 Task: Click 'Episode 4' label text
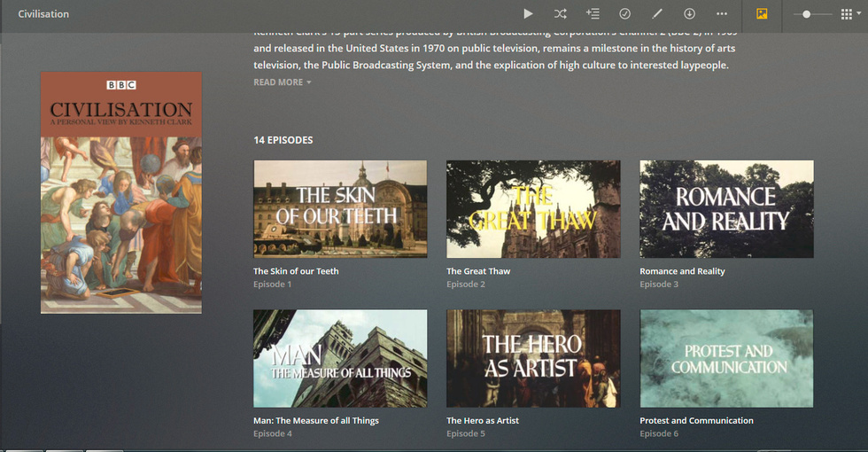pos(273,433)
